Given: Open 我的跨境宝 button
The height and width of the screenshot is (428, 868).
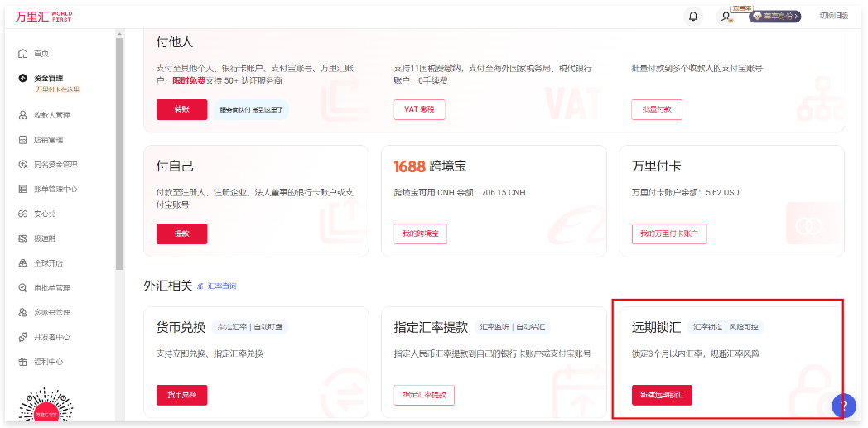Looking at the screenshot, I should click(x=421, y=234).
